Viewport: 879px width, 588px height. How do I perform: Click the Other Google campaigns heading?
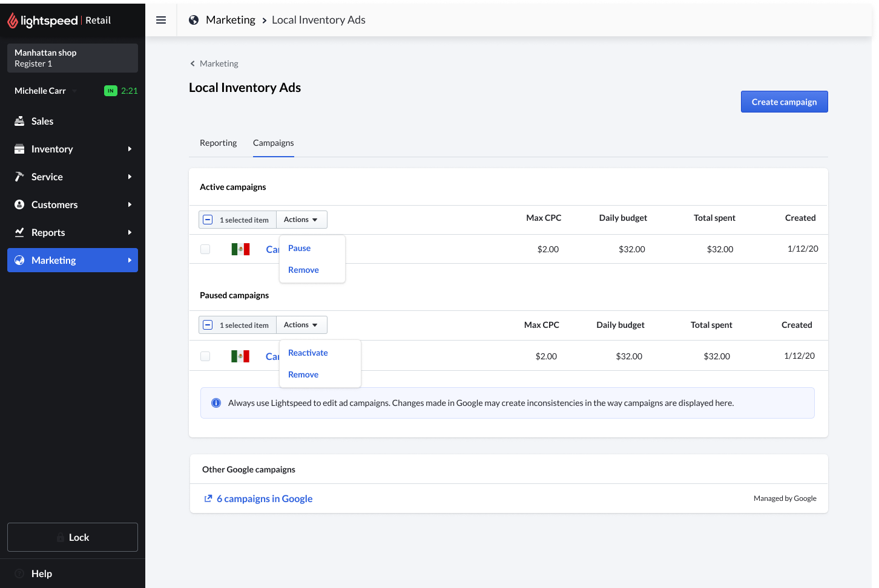(x=249, y=469)
